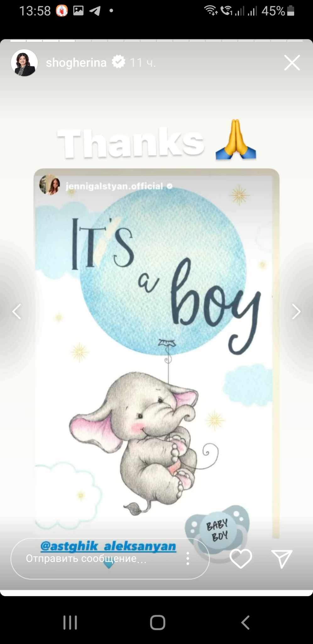Tap the Telegram notification icon in status bar
Image resolution: width=313 pixels, height=644 pixels.
[95, 11]
